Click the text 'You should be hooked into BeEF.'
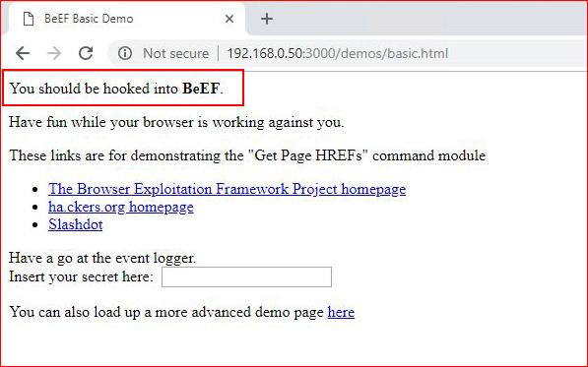Viewport: 588px width, 367px height. pyautogui.click(x=116, y=89)
